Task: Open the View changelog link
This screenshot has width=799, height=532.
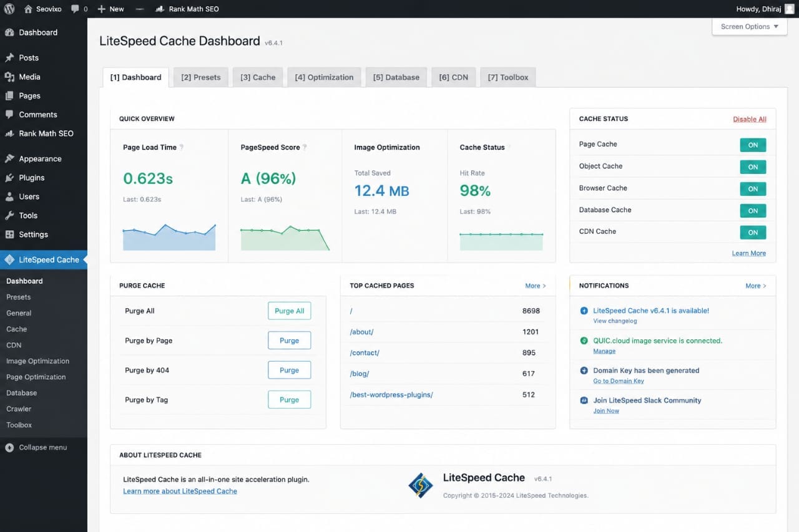Action: [x=615, y=321]
